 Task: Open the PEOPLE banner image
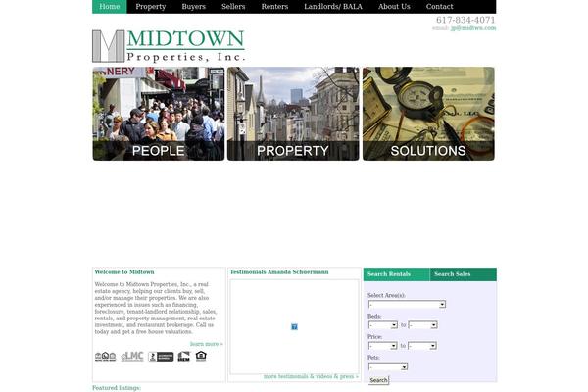click(x=159, y=114)
